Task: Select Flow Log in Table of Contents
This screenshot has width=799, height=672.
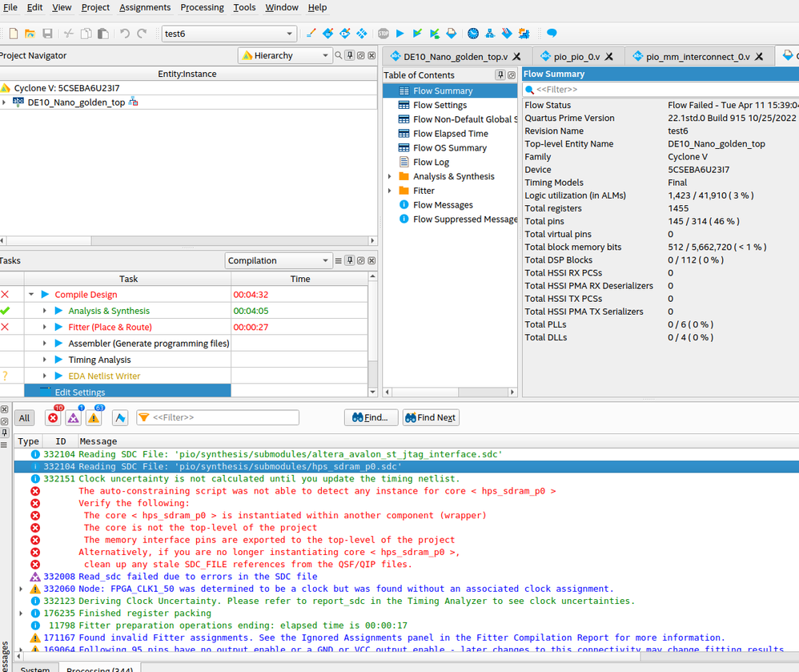Action: (x=431, y=162)
